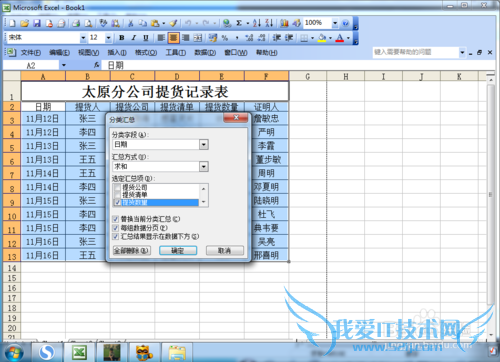Paste with the clipboard icon
500x362 pixels.
(x=155, y=23)
